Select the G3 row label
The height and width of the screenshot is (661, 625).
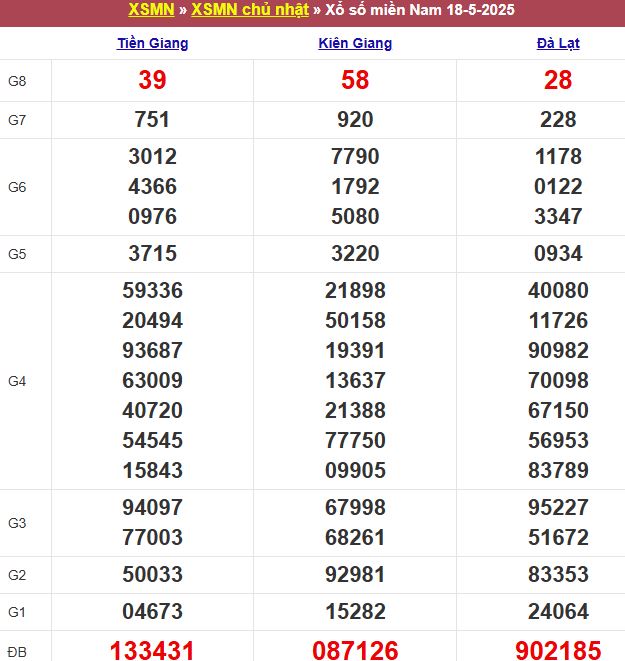[17, 523]
